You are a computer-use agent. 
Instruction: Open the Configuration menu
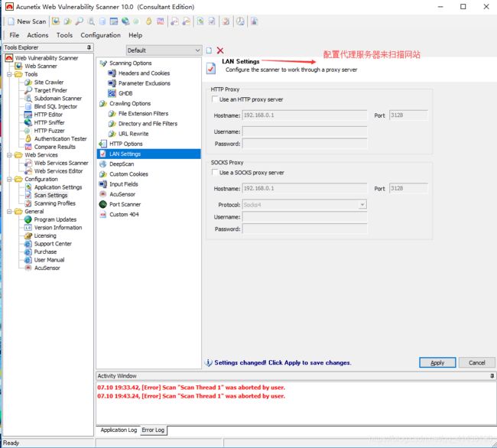(x=100, y=35)
